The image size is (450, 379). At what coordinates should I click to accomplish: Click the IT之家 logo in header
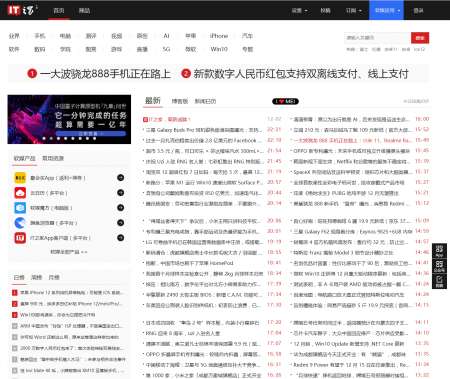(22, 10)
